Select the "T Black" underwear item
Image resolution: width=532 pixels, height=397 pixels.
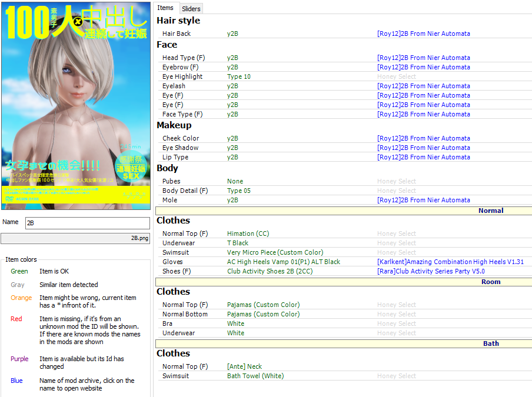pos(238,243)
